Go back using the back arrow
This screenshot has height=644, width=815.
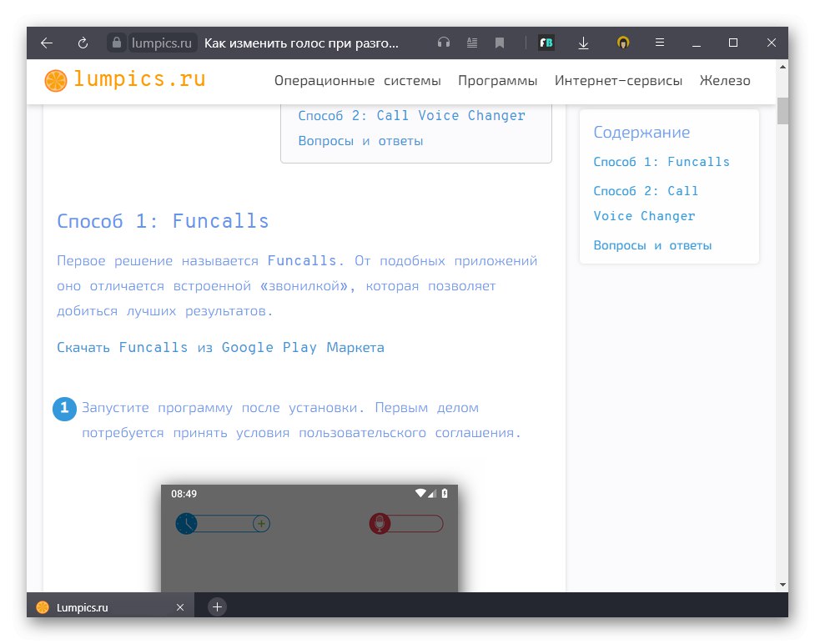46,43
